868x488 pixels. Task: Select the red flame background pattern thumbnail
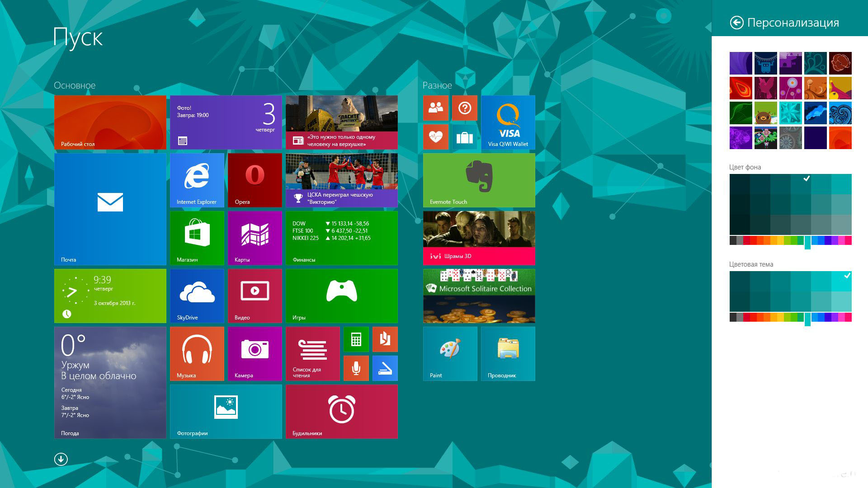(x=741, y=88)
